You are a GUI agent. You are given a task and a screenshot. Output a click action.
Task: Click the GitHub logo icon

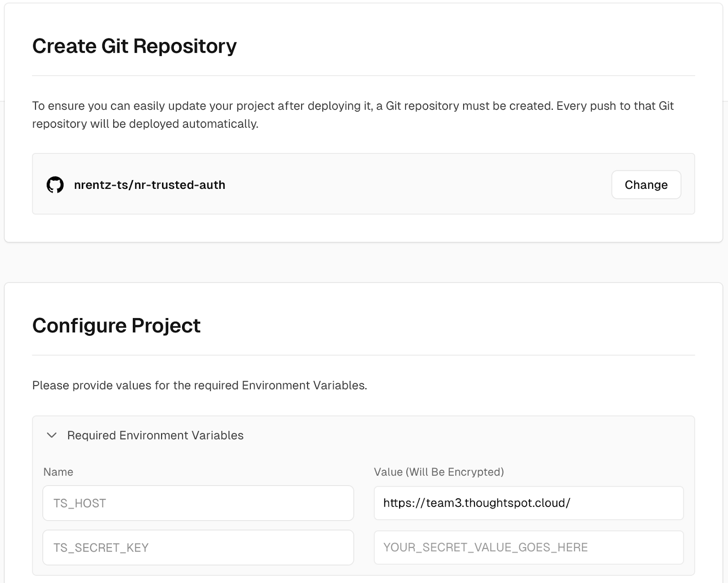coord(55,185)
